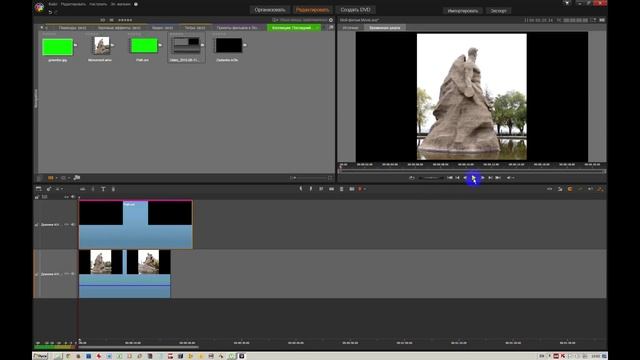The image size is (640, 360).
Task: Click the voice-over microphone icon in timeline toolbar
Action: pyautogui.click(x=113, y=189)
